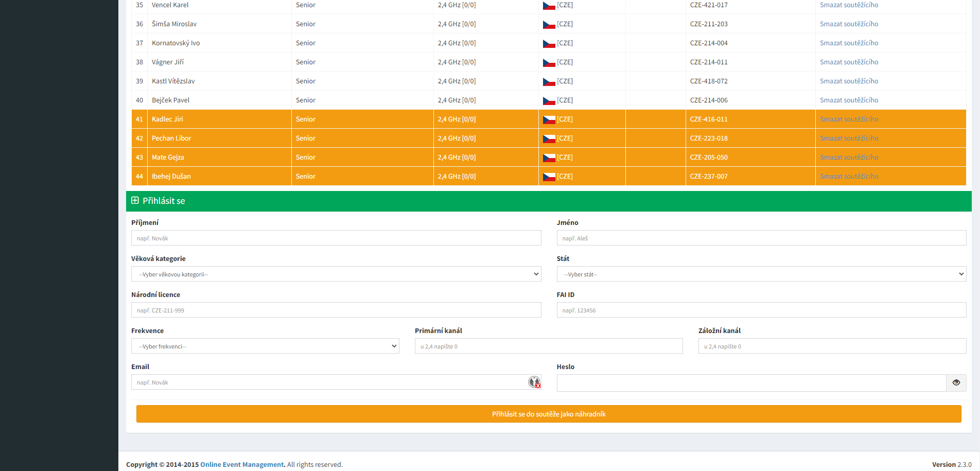Select the name Bejček Pavel
The height and width of the screenshot is (471, 980).
171,100
